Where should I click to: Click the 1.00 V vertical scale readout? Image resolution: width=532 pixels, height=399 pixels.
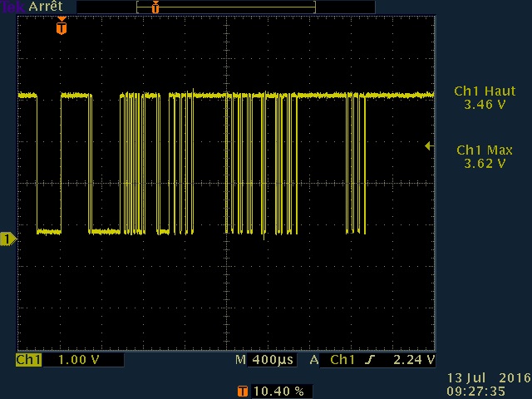tap(79, 360)
